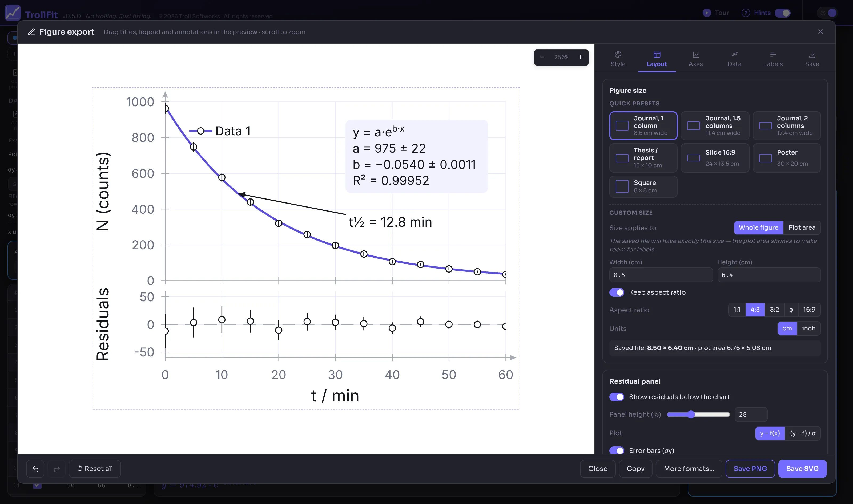Switch units to inch
Viewport: 853px width, 504px height.
click(x=809, y=328)
